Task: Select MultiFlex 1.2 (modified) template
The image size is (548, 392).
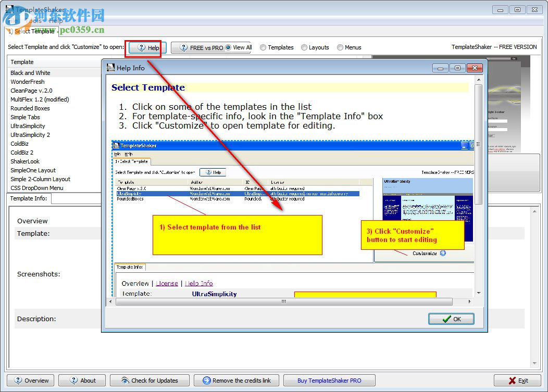Action: pyautogui.click(x=40, y=99)
